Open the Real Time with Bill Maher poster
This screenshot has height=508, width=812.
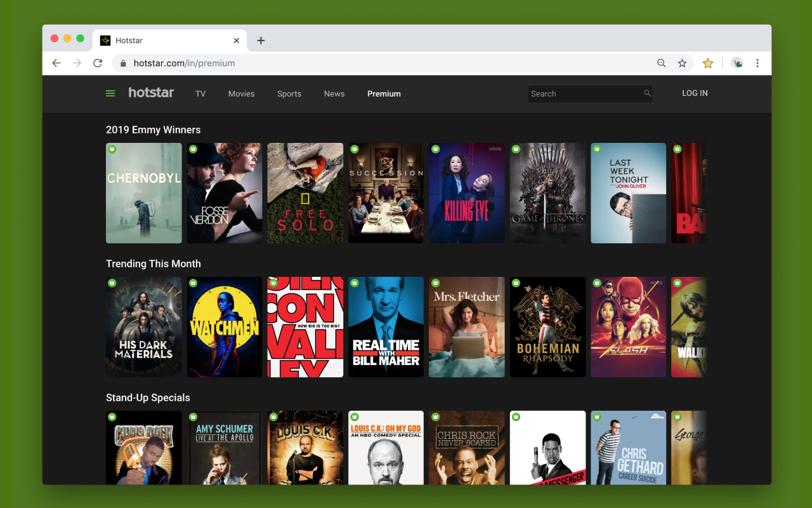(386, 327)
